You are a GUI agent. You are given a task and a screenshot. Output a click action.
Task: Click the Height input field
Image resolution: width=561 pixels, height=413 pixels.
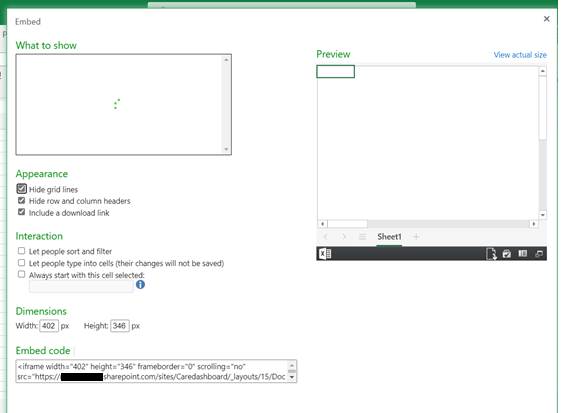[x=119, y=326]
